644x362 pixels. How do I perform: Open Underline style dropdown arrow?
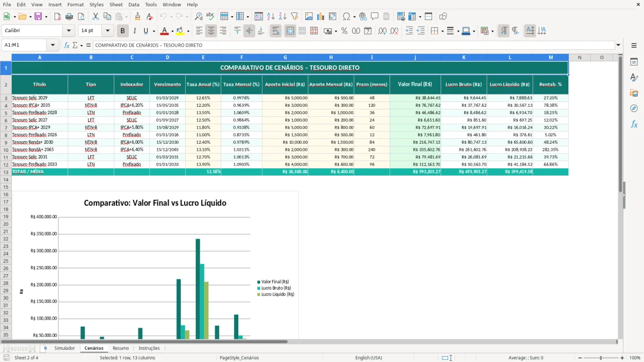pos(153,31)
